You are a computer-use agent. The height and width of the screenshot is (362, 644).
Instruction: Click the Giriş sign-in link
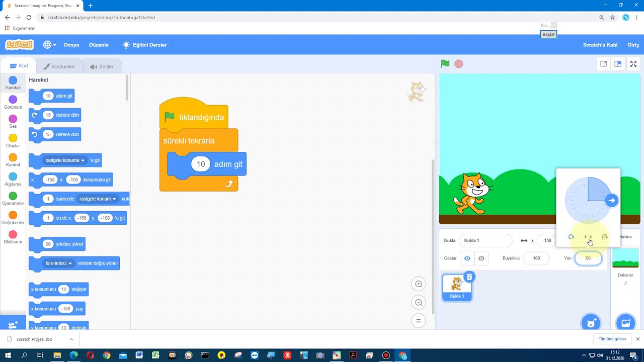pyautogui.click(x=633, y=45)
